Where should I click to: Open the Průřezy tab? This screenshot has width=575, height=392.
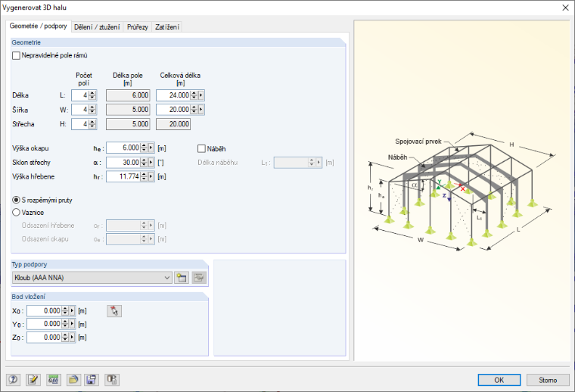[x=138, y=27]
